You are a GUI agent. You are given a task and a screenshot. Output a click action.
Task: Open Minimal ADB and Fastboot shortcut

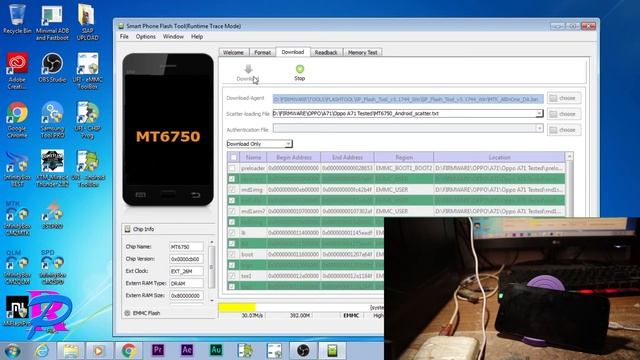click(x=52, y=22)
